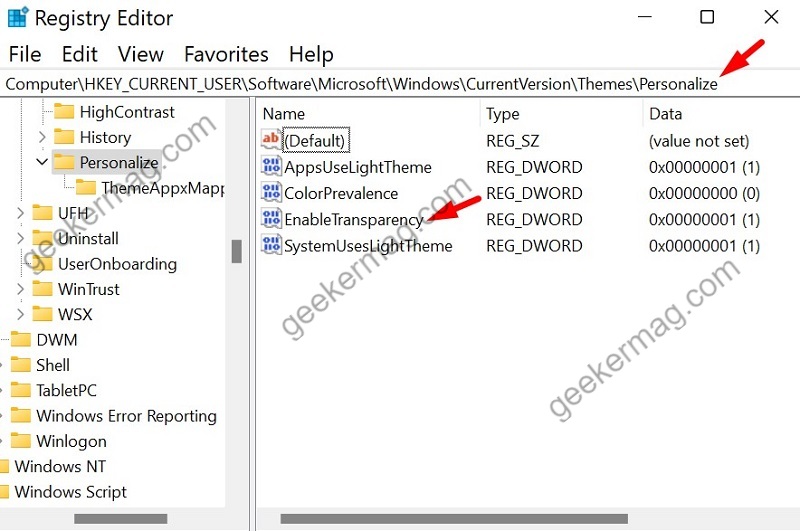This screenshot has height=531, width=800.
Task: Click the TabletPC folder icon
Action: [x=21, y=390]
